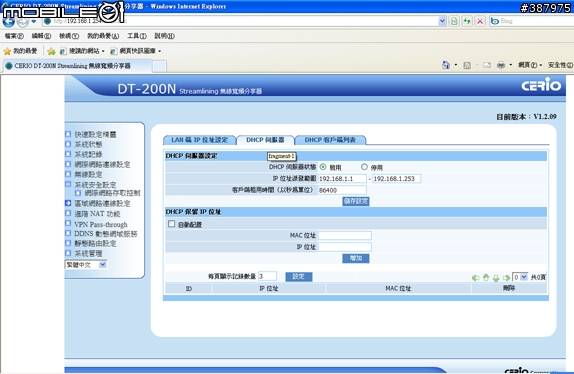Open 進階 NAT 功能 in the sidebar

(x=97, y=213)
